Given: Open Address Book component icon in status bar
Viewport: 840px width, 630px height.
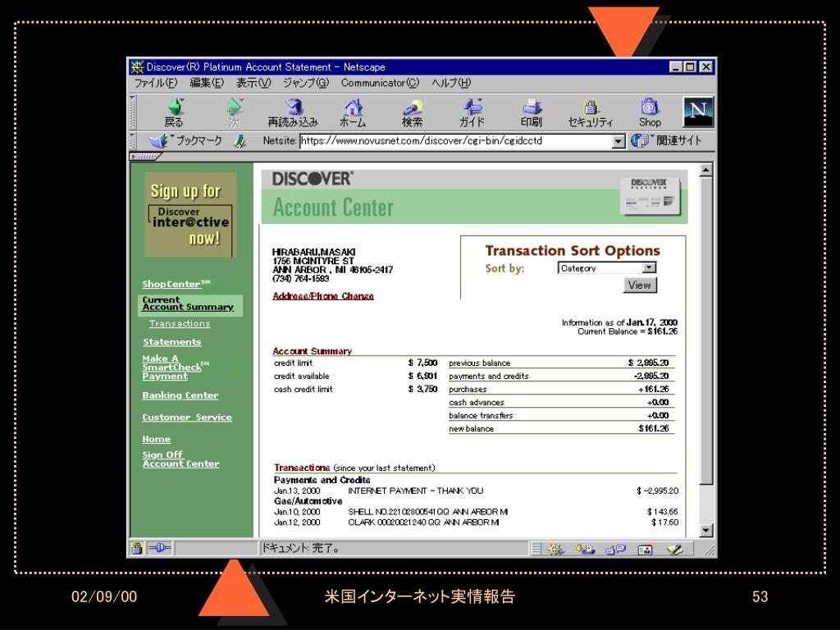Looking at the screenshot, I should pyautogui.click(x=645, y=549).
